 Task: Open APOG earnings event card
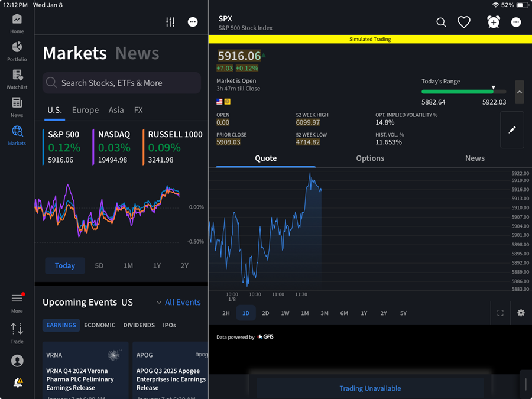click(x=170, y=371)
